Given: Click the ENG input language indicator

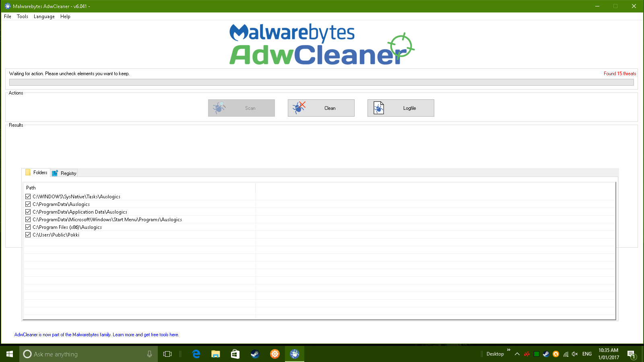Looking at the screenshot, I should tap(587, 354).
